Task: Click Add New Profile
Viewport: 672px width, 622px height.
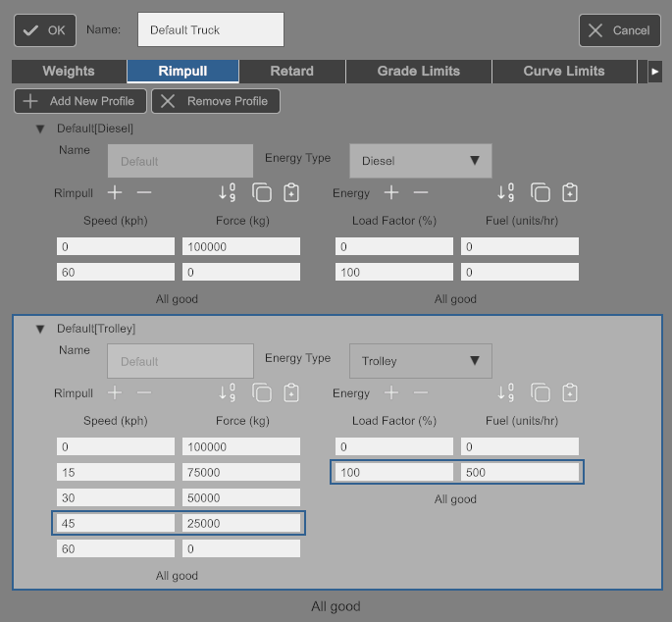Action: [80, 101]
